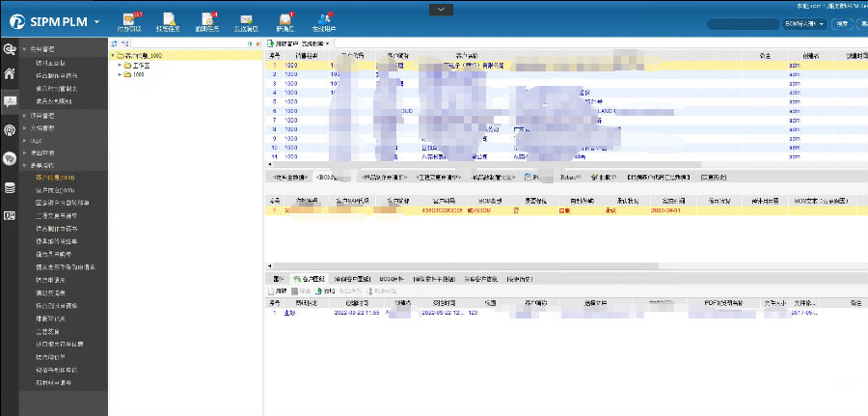
Task: Expand the 1000 folder tree node
Action: click(120, 74)
